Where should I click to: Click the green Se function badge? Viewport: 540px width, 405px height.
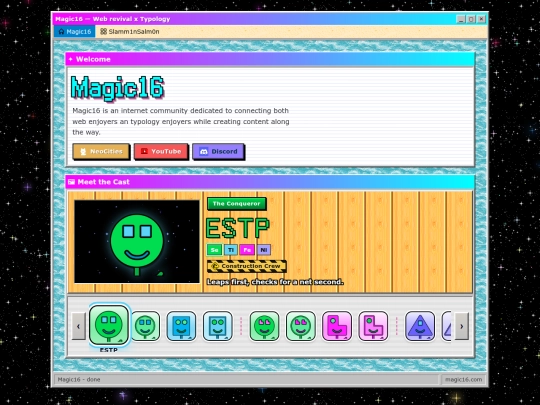214,250
